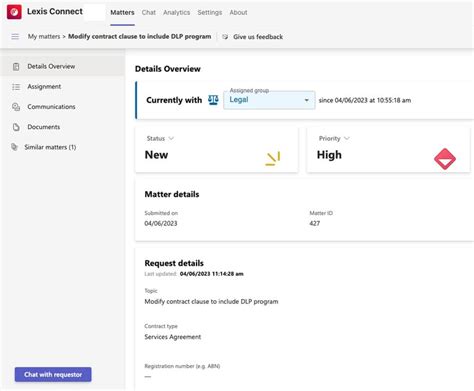Viewport: 474px width, 391px height.
Task: Click the Details Overview clipboard icon
Action: [x=16, y=67]
